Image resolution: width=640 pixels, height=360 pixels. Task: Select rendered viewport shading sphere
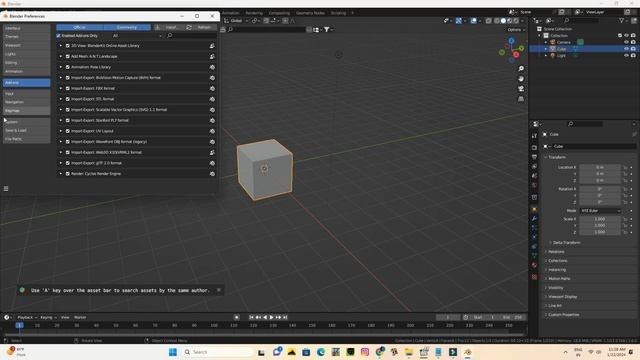pos(516,20)
